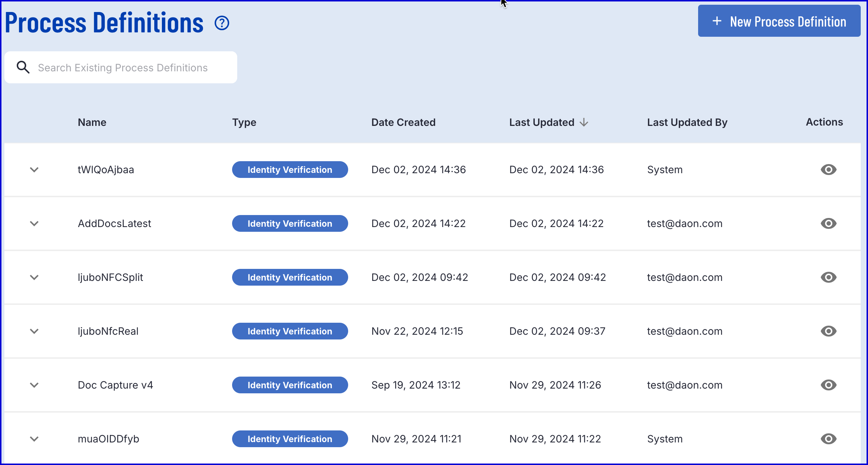Expand the AddDocsLatest row
The image size is (868, 465).
click(x=34, y=223)
